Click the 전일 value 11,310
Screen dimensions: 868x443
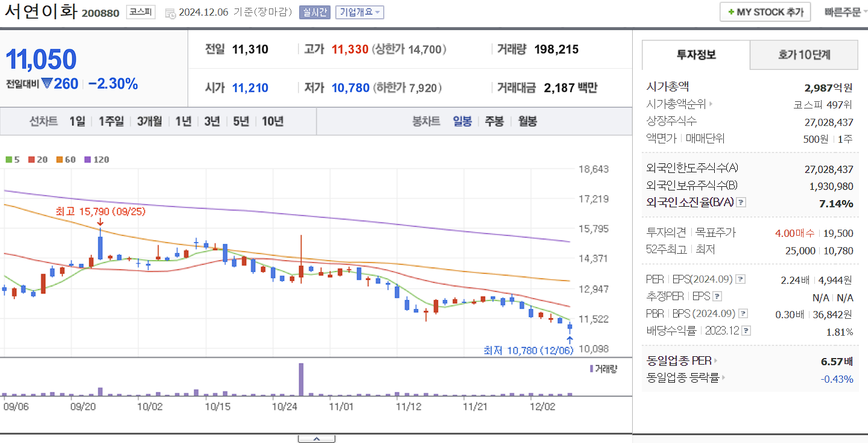coord(250,49)
